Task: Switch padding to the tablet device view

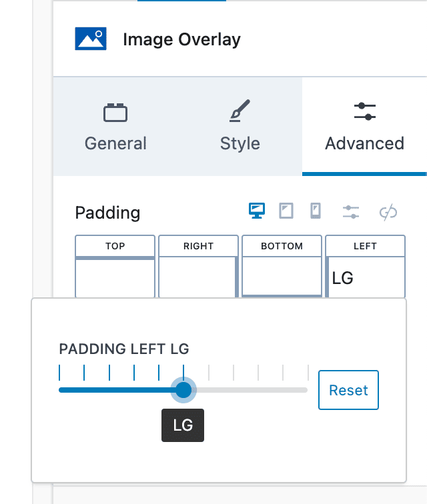Action: (286, 212)
